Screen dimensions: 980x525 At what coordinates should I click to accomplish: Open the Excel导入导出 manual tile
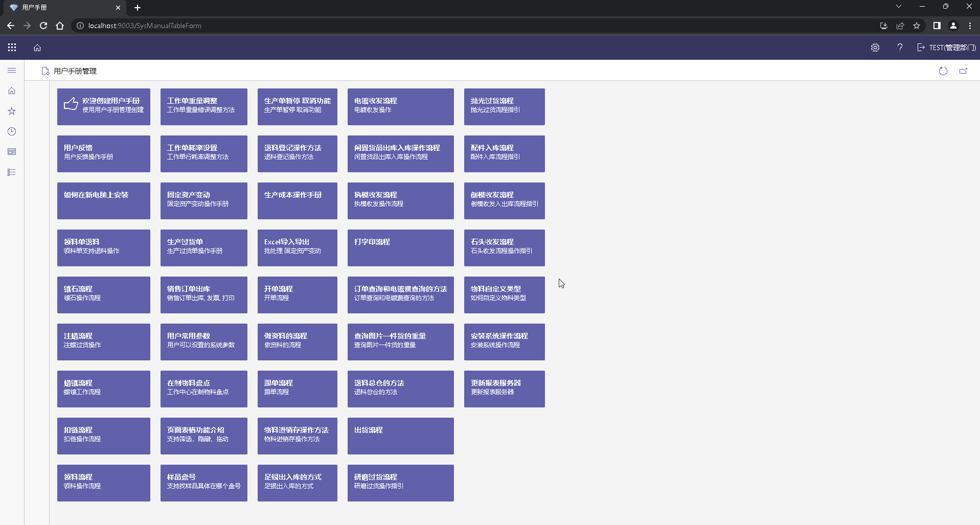pyautogui.click(x=297, y=247)
